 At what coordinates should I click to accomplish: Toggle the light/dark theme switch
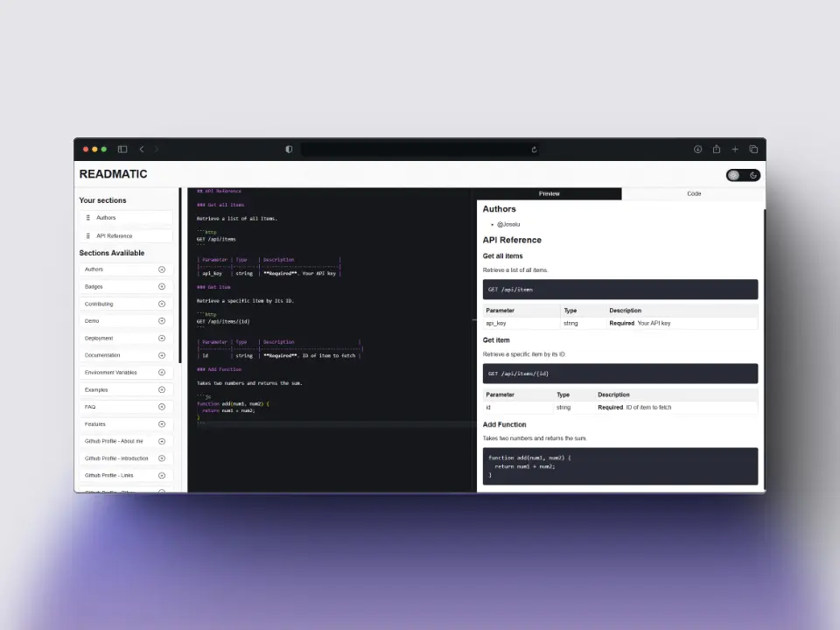(743, 175)
